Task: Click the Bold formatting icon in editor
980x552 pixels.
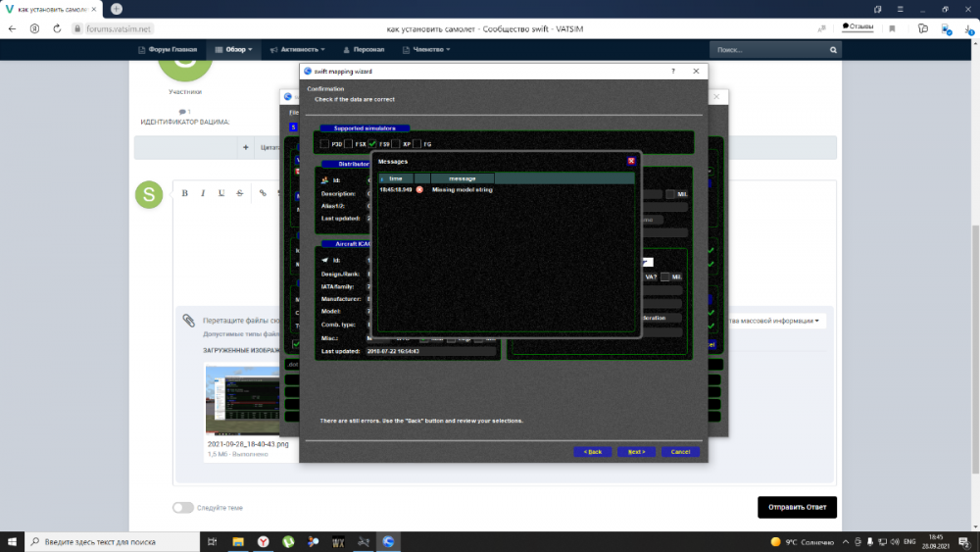Action: [x=184, y=193]
